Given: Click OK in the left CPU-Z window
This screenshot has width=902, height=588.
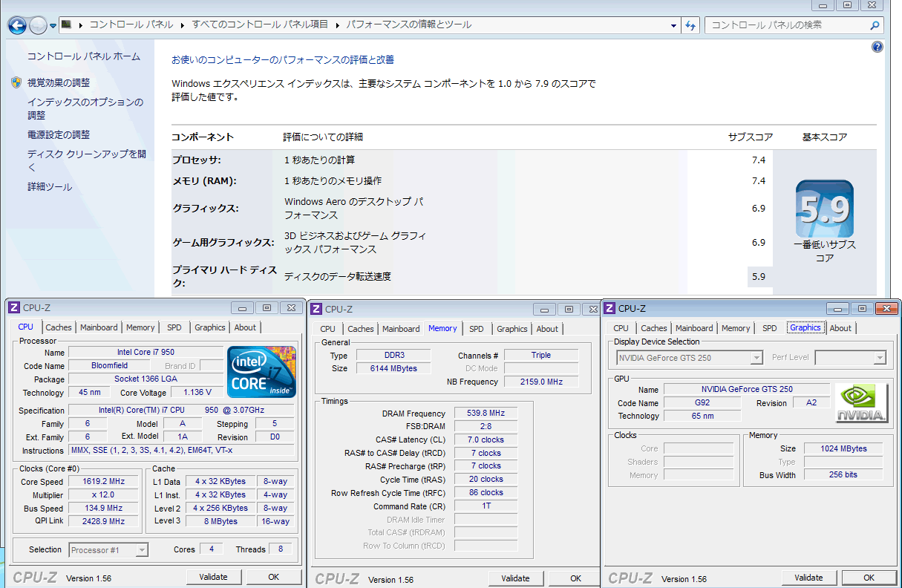Looking at the screenshot, I should pyautogui.click(x=274, y=577).
